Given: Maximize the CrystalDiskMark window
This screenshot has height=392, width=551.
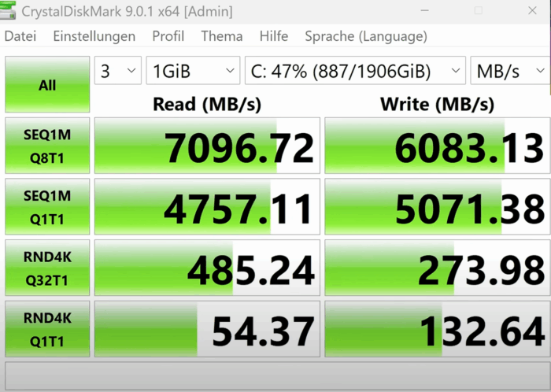Looking at the screenshot, I should pos(478,11).
